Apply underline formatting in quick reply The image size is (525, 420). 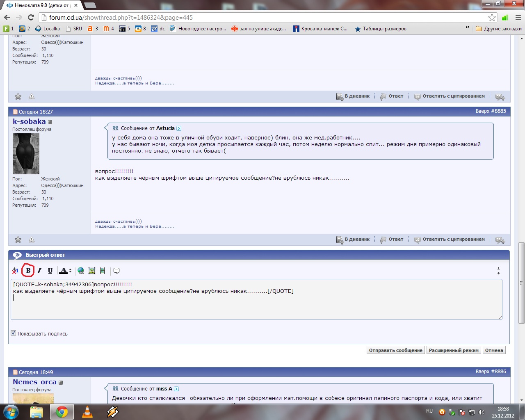click(x=50, y=271)
